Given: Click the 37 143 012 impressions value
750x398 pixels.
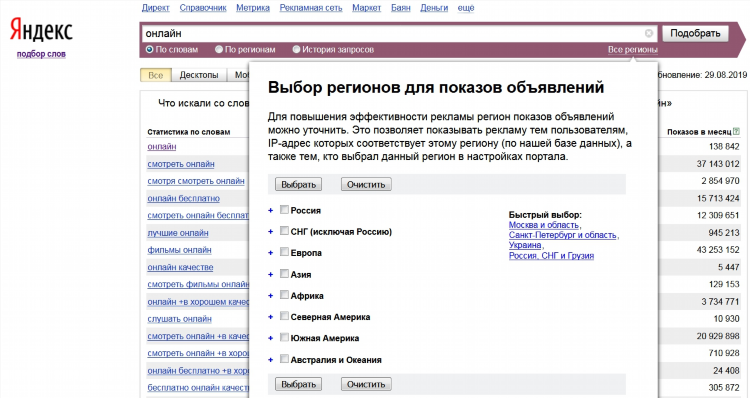Looking at the screenshot, I should tap(717, 164).
